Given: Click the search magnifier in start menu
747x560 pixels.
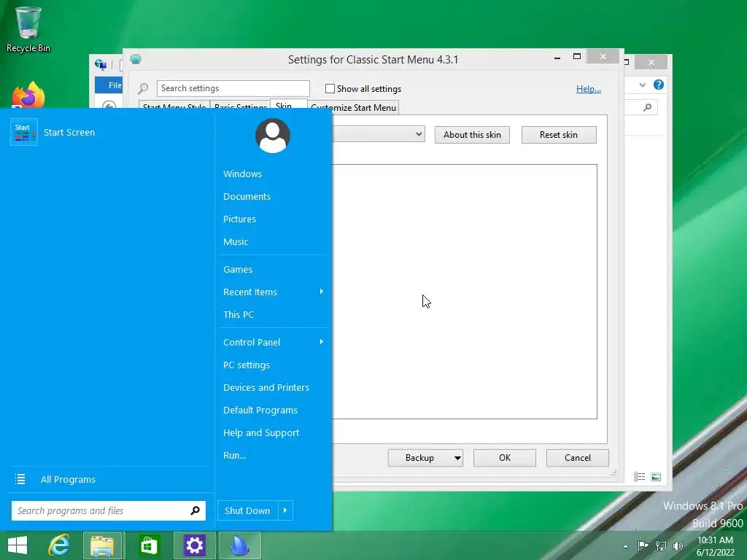Looking at the screenshot, I should (x=195, y=510).
